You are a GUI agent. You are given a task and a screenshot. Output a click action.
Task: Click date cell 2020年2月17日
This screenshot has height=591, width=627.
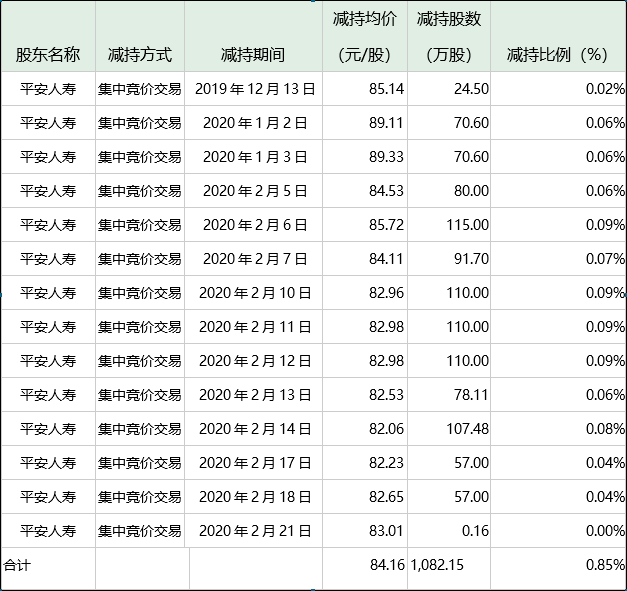tap(255, 463)
